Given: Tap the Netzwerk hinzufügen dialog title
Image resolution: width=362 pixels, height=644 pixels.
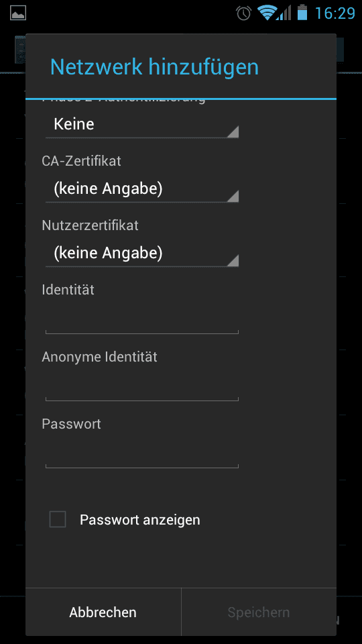Looking at the screenshot, I should point(154,67).
